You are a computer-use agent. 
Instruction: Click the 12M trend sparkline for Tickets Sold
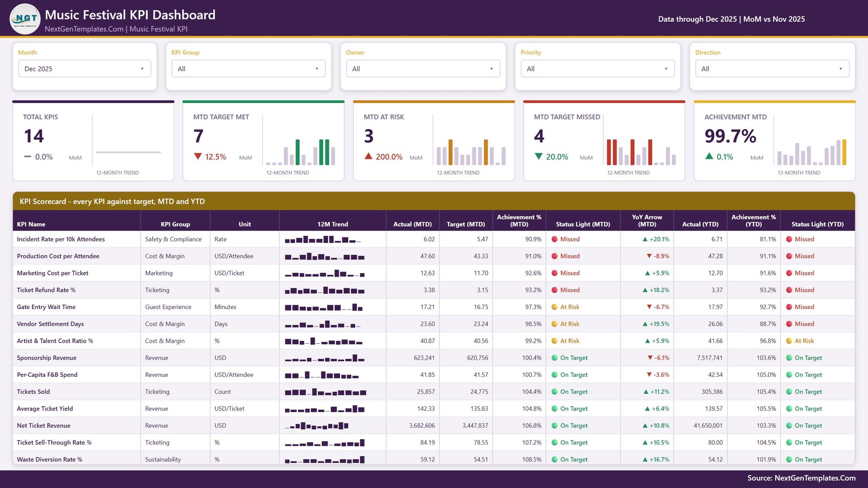pos(325,391)
